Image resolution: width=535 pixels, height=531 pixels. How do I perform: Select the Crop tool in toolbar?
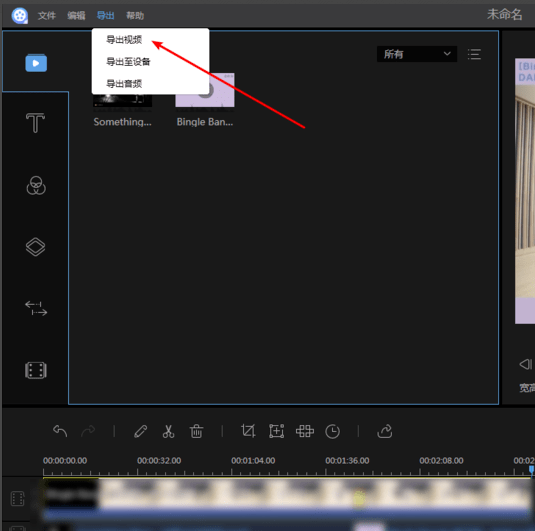pos(248,431)
